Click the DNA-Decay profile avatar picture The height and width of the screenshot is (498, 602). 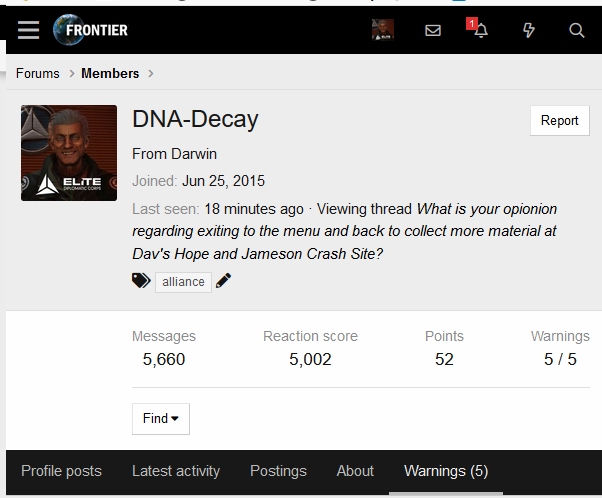[x=69, y=153]
